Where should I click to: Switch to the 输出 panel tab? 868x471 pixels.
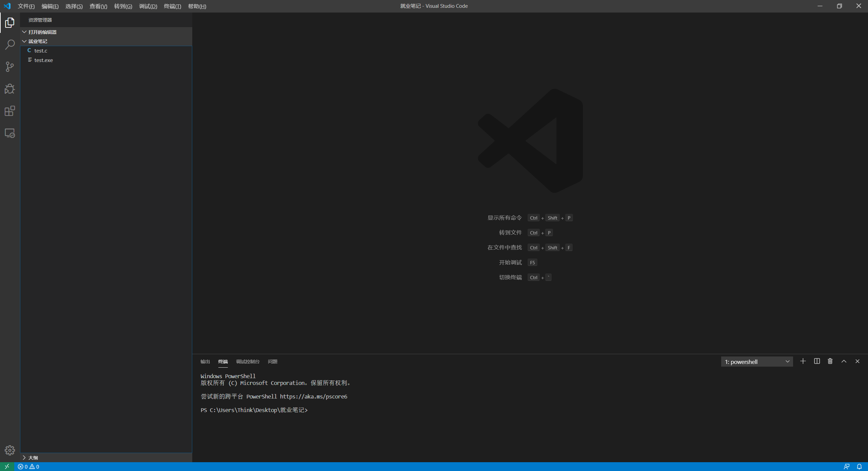205,362
